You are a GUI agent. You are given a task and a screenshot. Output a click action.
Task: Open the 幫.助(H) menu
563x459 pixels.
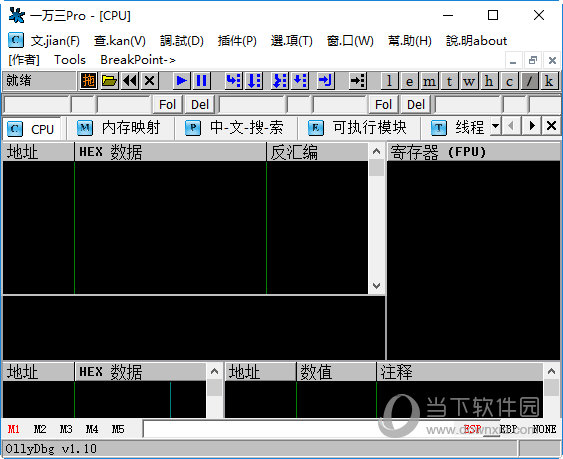(410, 41)
